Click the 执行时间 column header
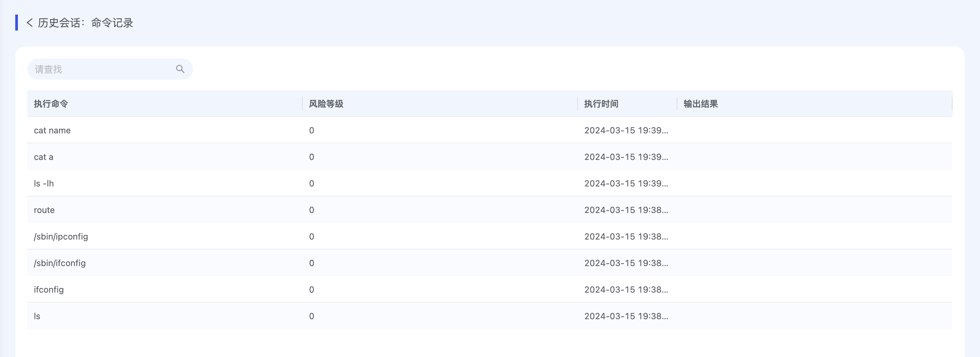The height and width of the screenshot is (357, 980). (601, 104)
